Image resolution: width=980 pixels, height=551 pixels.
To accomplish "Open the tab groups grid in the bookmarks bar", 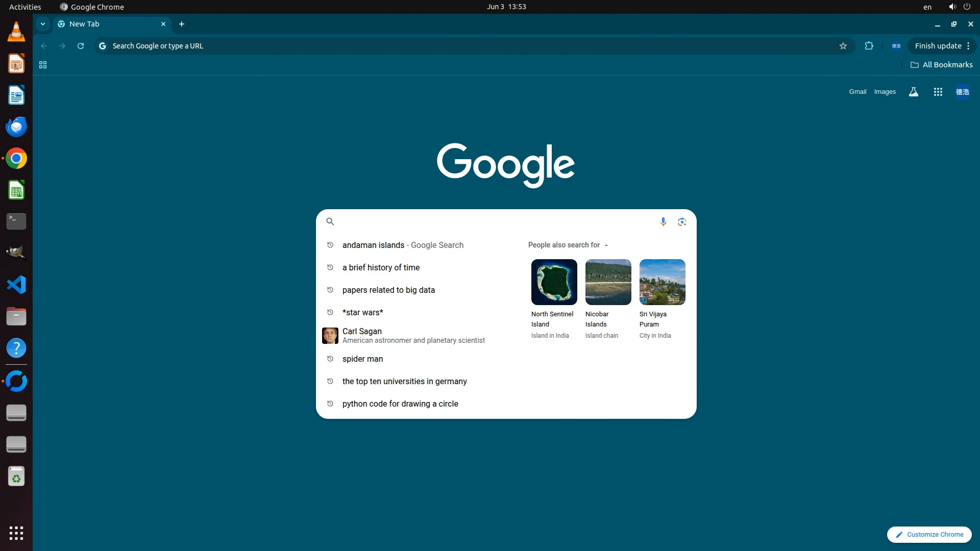I will [x=43, y=65].
